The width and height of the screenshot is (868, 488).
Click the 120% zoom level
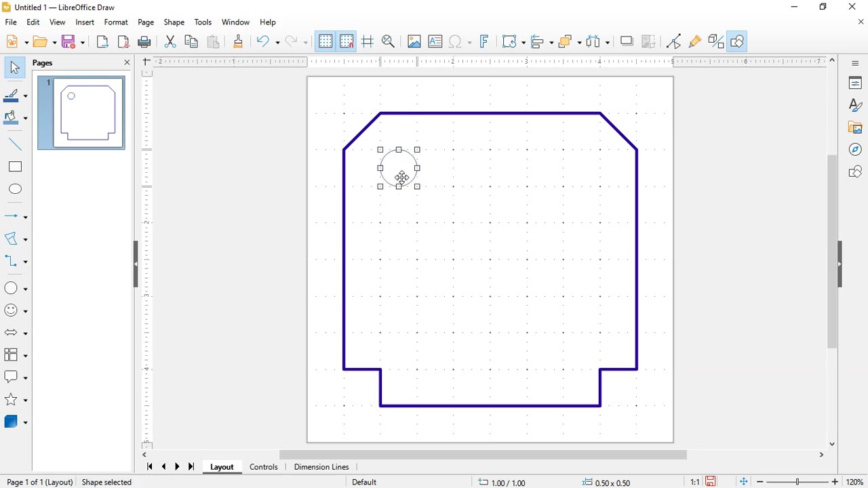click(x=855, y=482)
